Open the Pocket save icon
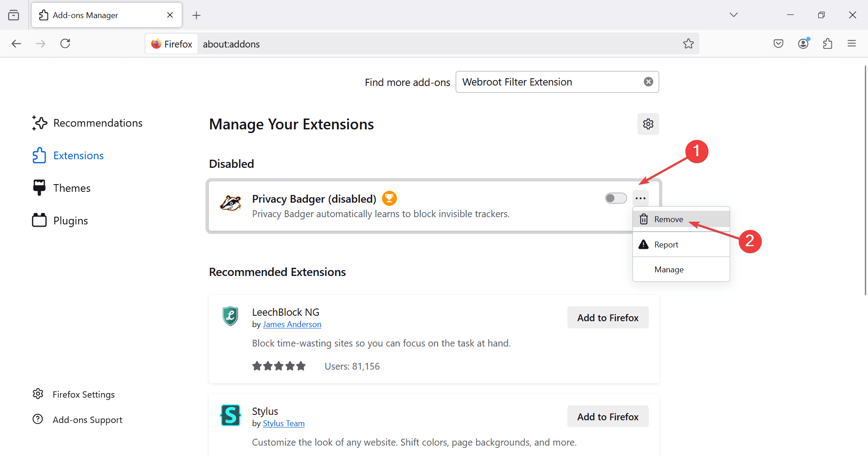This screenshot has height=456, width=868. pyautogui.click(x=778, y=43)
